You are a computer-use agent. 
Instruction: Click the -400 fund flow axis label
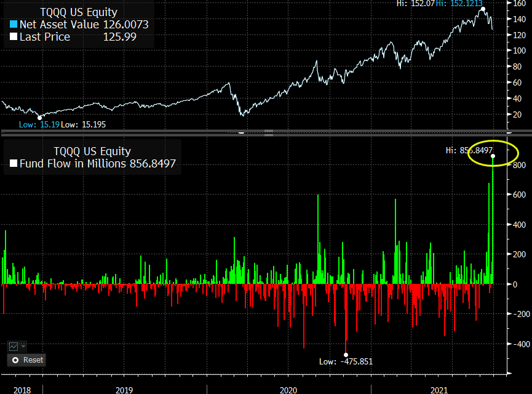tap(521, 344)
